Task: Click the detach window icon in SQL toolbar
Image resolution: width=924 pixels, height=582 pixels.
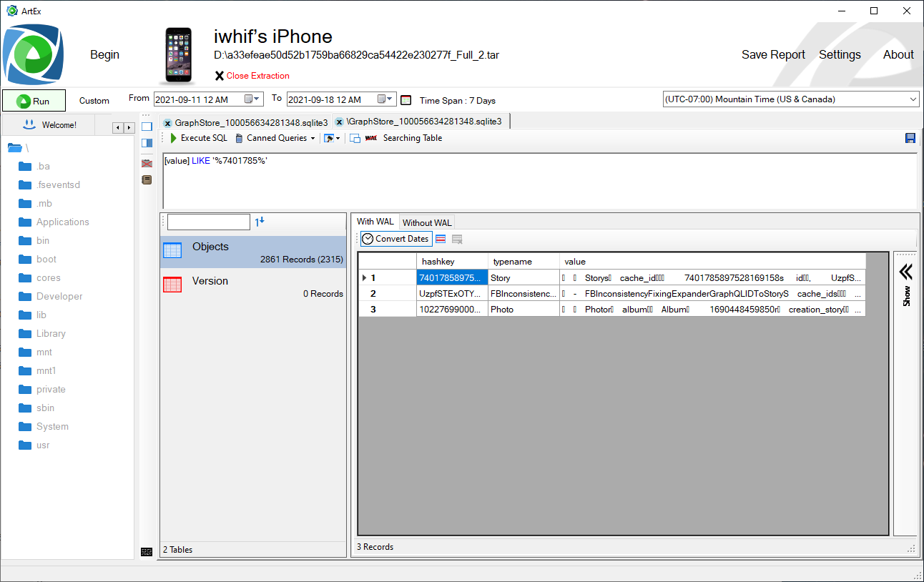Action: tap(355, 139)
